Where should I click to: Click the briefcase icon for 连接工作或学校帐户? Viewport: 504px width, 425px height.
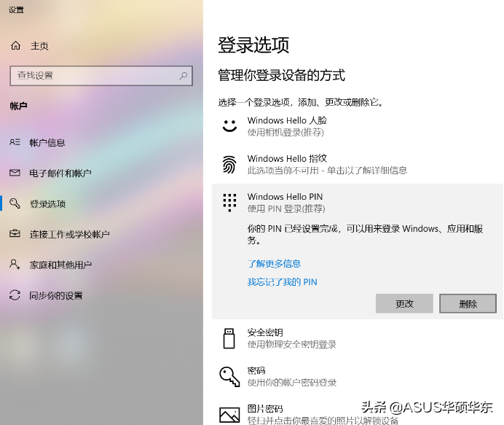click(x=15, y=233)
